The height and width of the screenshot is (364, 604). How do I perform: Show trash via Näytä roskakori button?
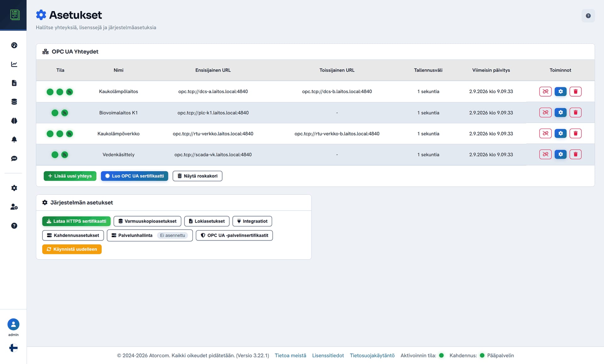tap(198, 176)
